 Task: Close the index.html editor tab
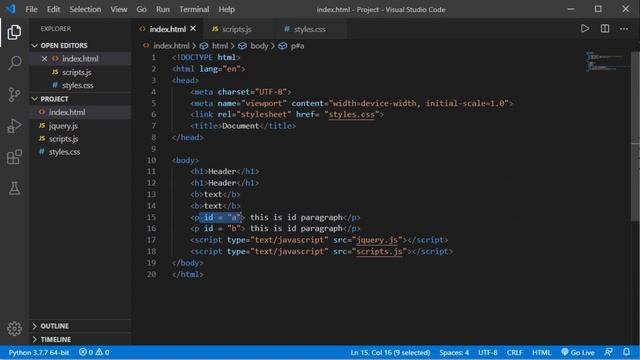click(x=193, y=29)
